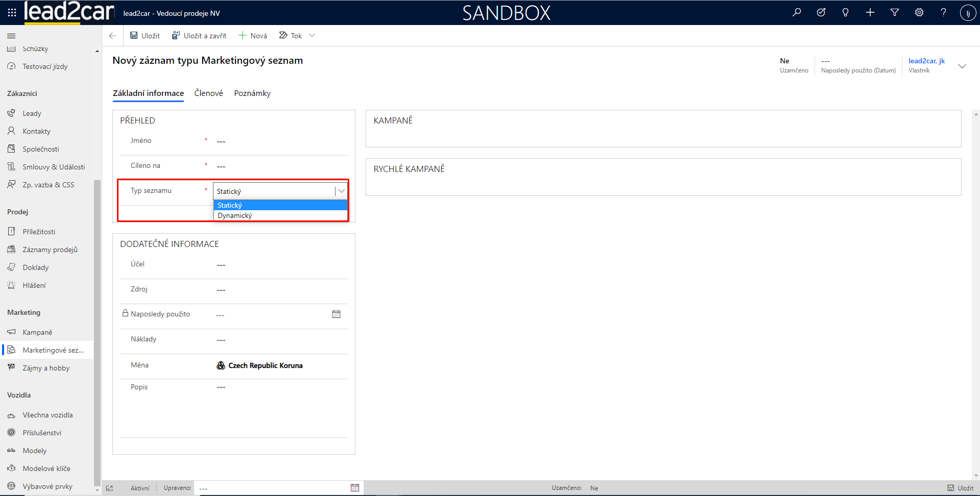
Task: Open calendar picker for Naposledy použito
Action: pos(336,314)
